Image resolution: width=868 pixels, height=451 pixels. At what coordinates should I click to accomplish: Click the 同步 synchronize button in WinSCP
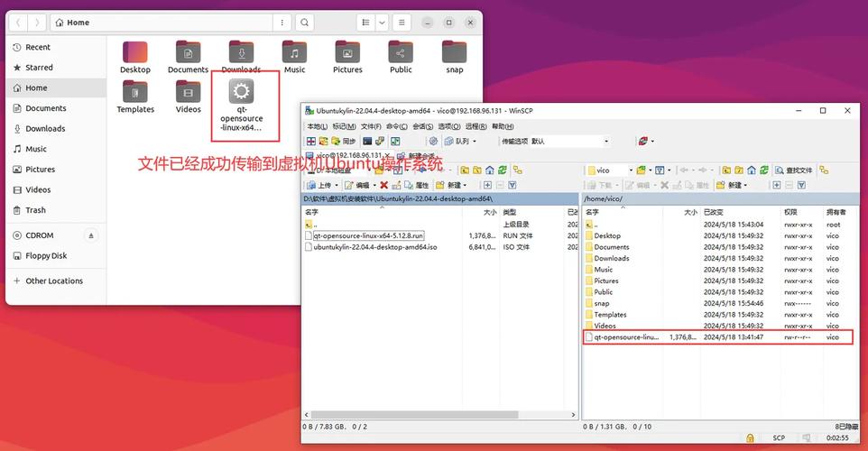click(344, 141)
